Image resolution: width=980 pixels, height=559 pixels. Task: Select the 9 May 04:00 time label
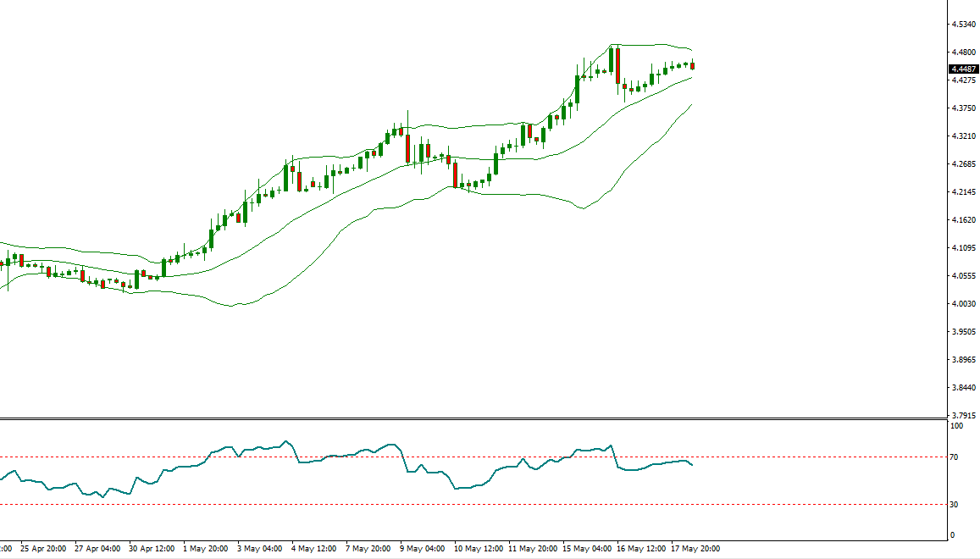422,548
